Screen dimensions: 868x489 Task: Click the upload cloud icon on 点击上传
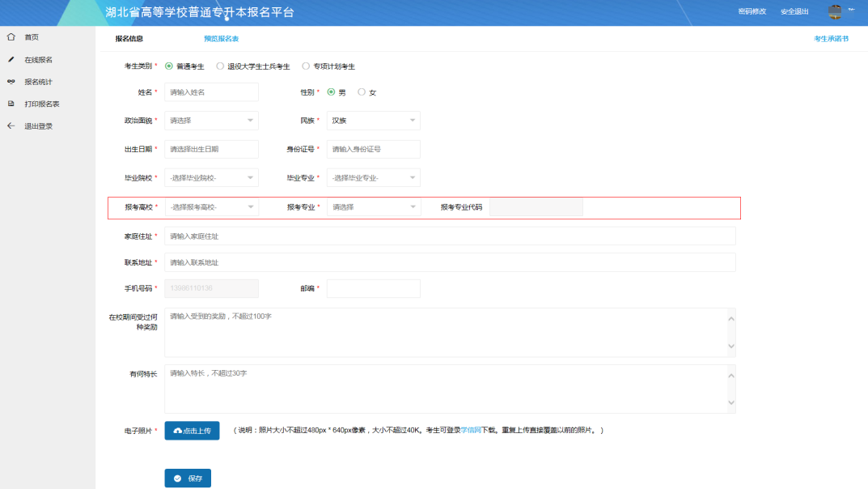point(180,431)
